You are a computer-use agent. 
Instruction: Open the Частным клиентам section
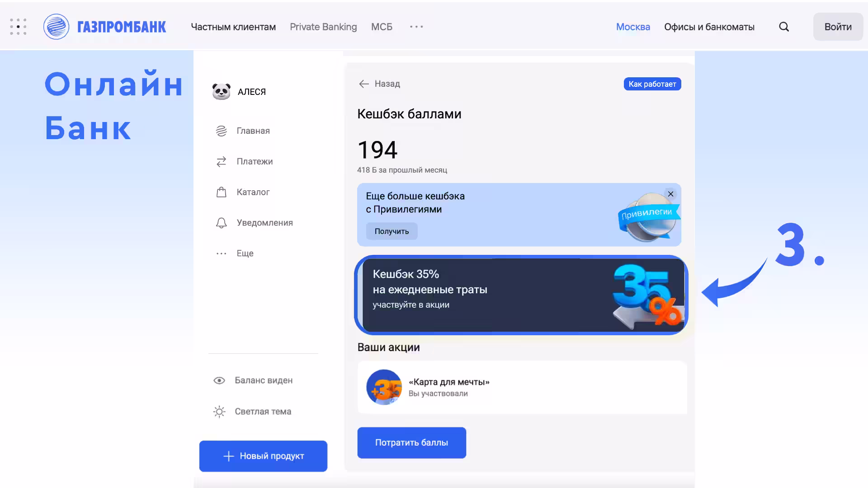pyautogui.click(x=233, y=27)
